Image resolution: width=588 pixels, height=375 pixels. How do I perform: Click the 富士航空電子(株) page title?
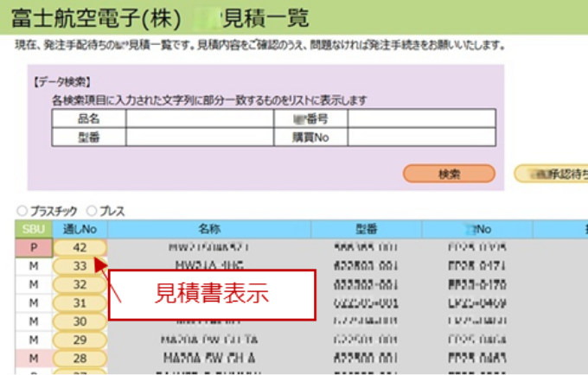[x=97, y=18]
